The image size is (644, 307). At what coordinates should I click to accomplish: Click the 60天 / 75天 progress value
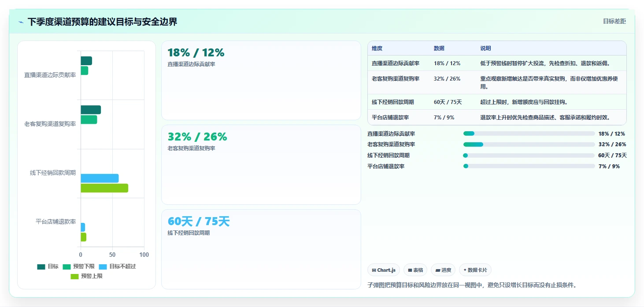[613, 155]
